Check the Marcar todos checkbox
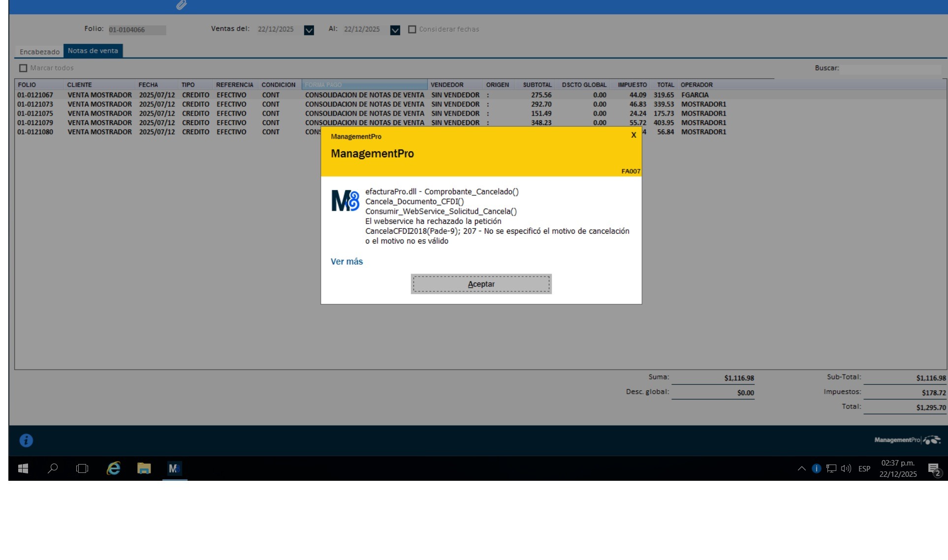948x560 pixels. click(23, 68)
